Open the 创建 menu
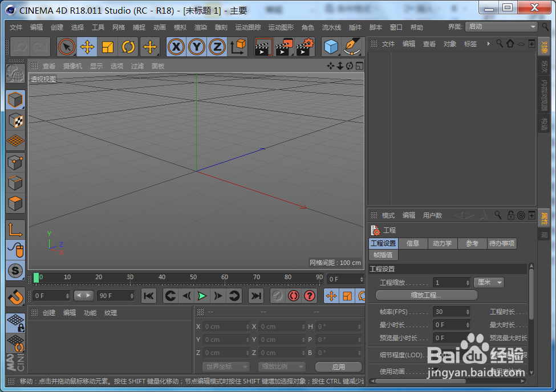556x392 pixels. (56, 27)
